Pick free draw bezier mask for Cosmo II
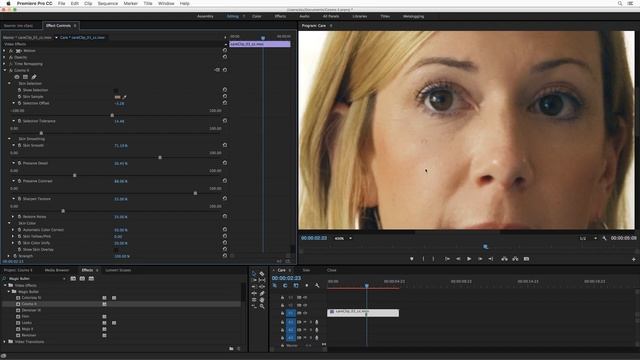The width and height of the screenshot is (640, 360). (34, 77)
